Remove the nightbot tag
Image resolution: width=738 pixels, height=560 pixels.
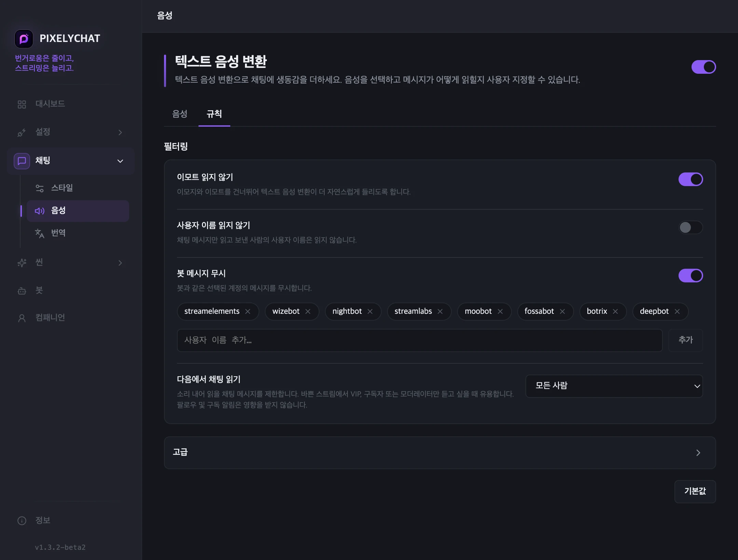pos(370,311)
